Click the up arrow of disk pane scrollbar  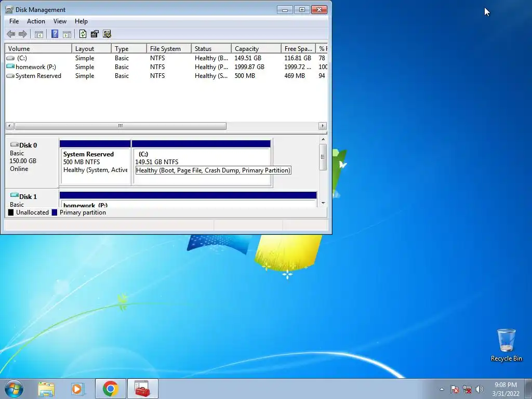323,139
